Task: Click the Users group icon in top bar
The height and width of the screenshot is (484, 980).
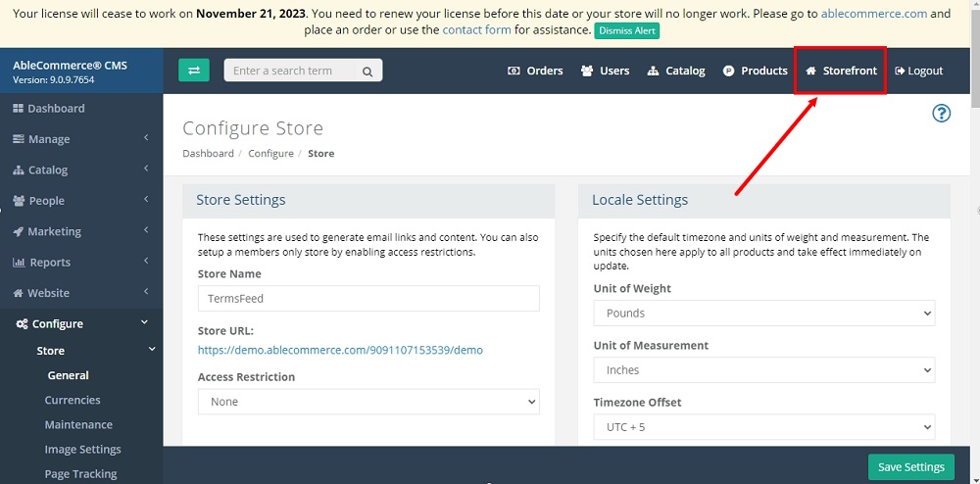Action: 587,71
